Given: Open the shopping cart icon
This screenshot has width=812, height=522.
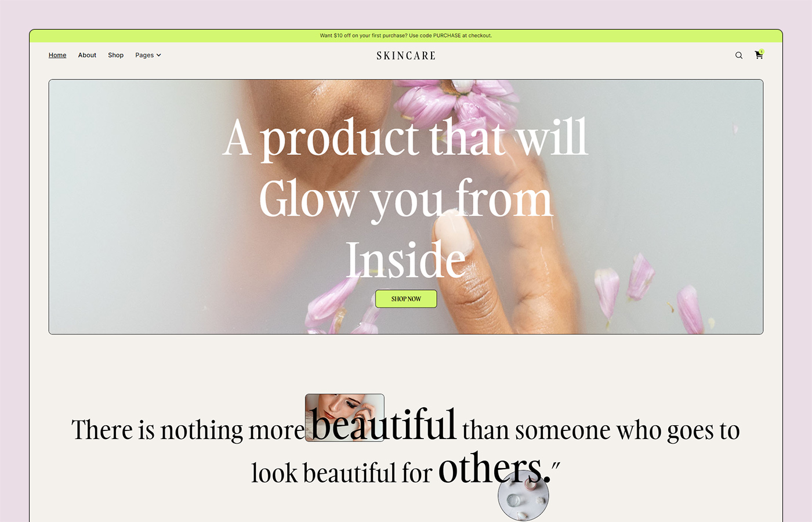Looking at the screenshot, I should point(759,55).
